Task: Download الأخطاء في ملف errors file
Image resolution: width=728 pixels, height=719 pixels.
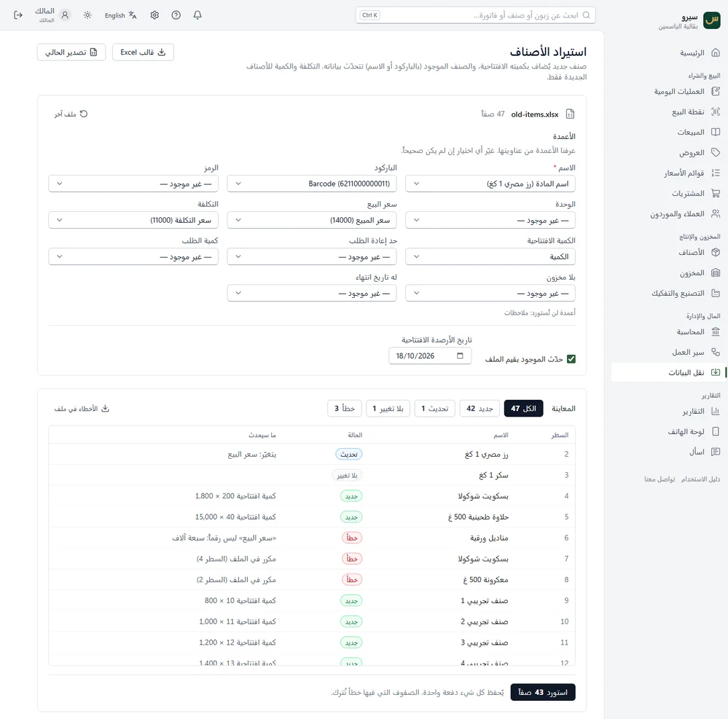Action: coord(82,408)
